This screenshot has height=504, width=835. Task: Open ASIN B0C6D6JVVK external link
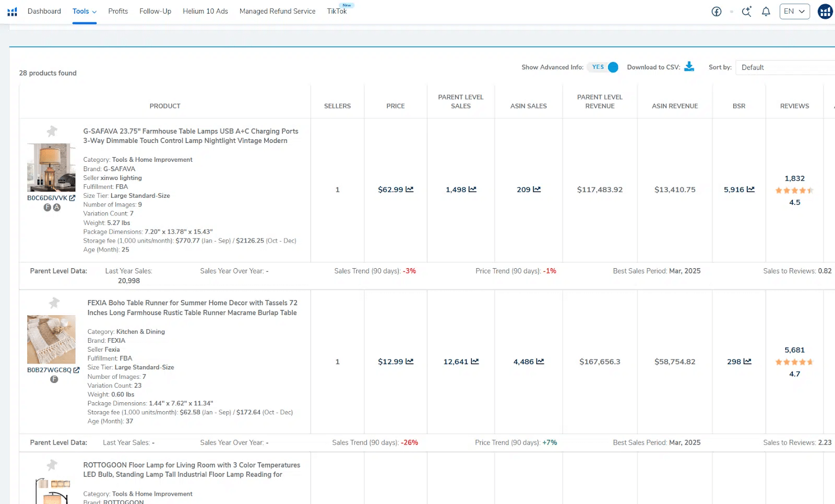tap(72, 198)
